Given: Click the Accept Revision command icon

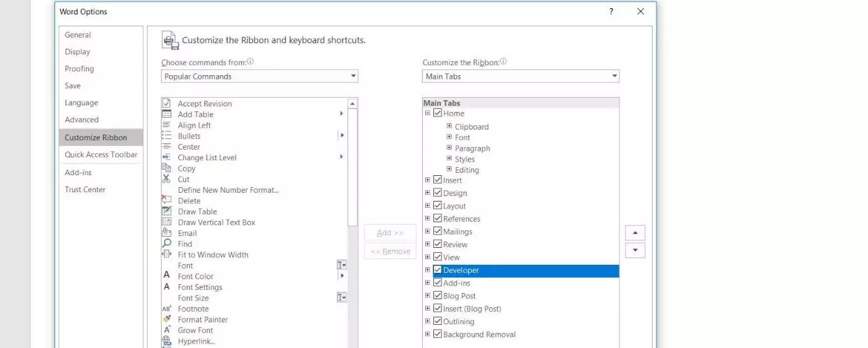Looking at the screenshot, I should (167, 103).
